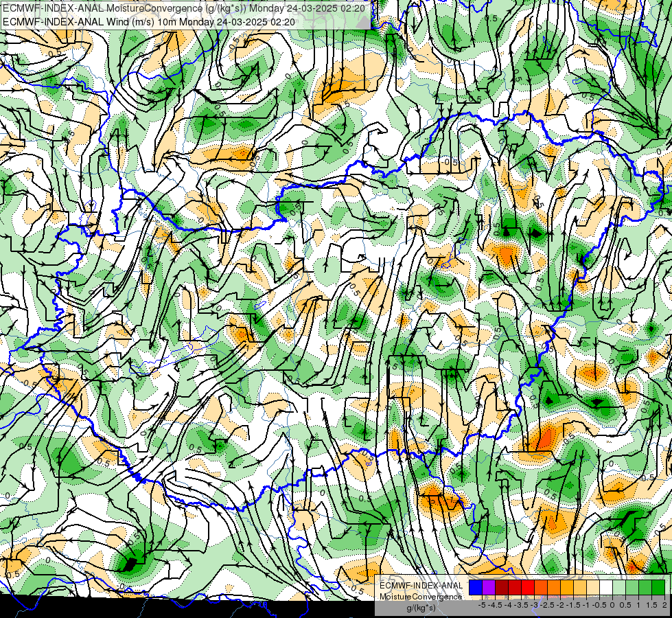Pick the palest green legend swatch right of 0
Image resolution: width=672 pixels, height=618 pixels.
(x=619, y=588)
